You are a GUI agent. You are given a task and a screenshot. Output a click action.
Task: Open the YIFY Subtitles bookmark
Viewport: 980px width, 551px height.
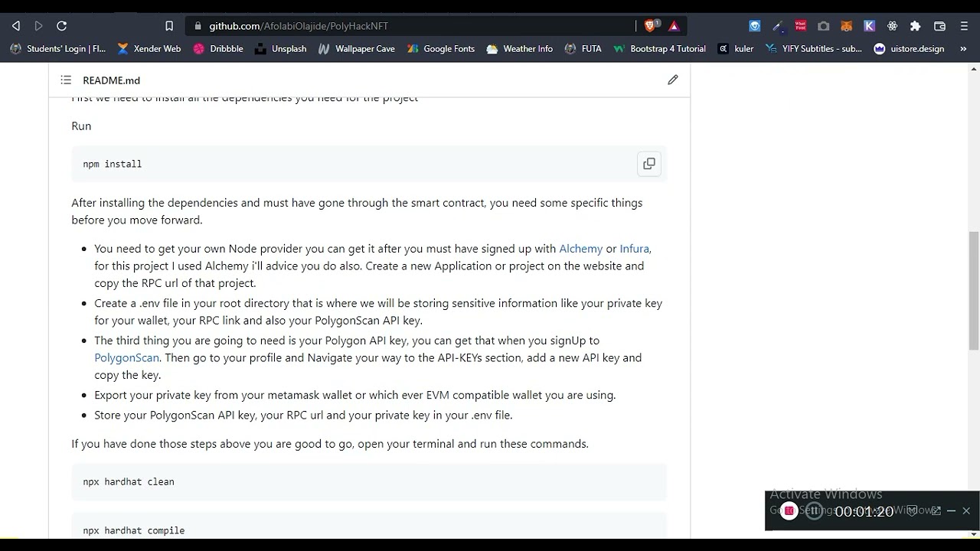point(814,48)
